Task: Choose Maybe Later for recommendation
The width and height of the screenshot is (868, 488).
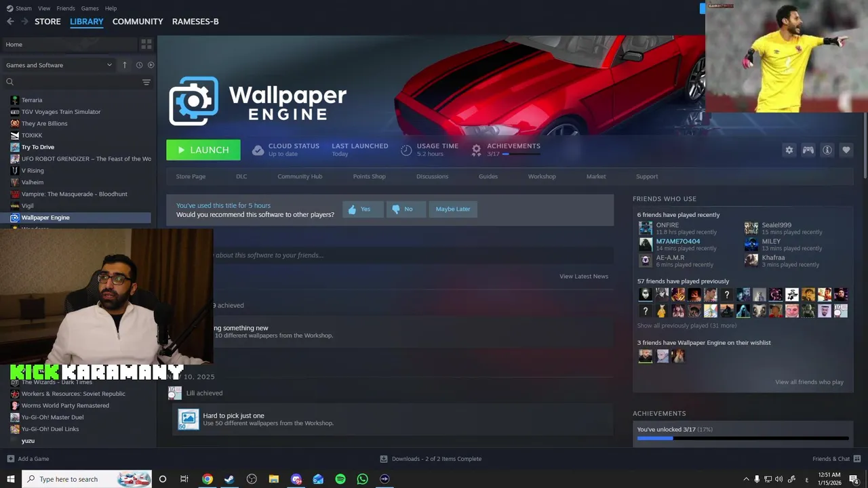Action: [x=453, y=209]
